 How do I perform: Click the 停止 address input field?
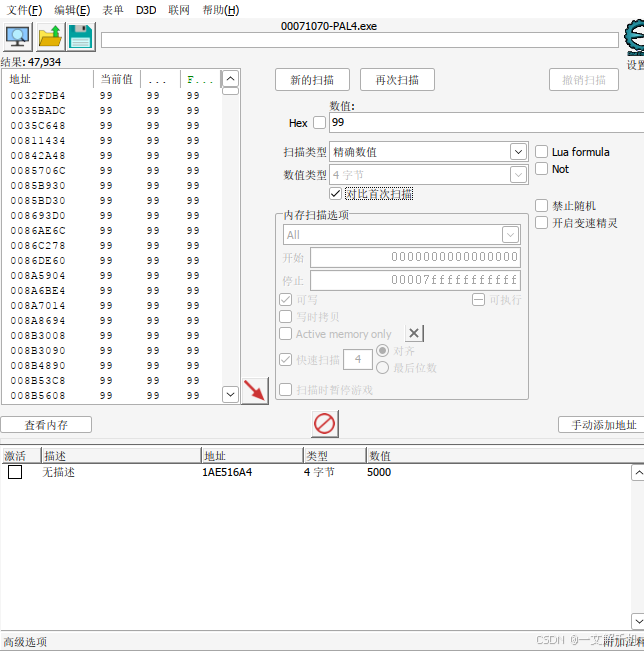coord(415,280)
